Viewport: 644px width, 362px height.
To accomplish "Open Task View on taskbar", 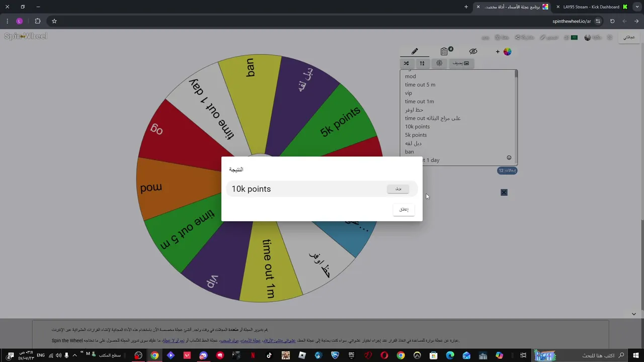I will point(524,355).
